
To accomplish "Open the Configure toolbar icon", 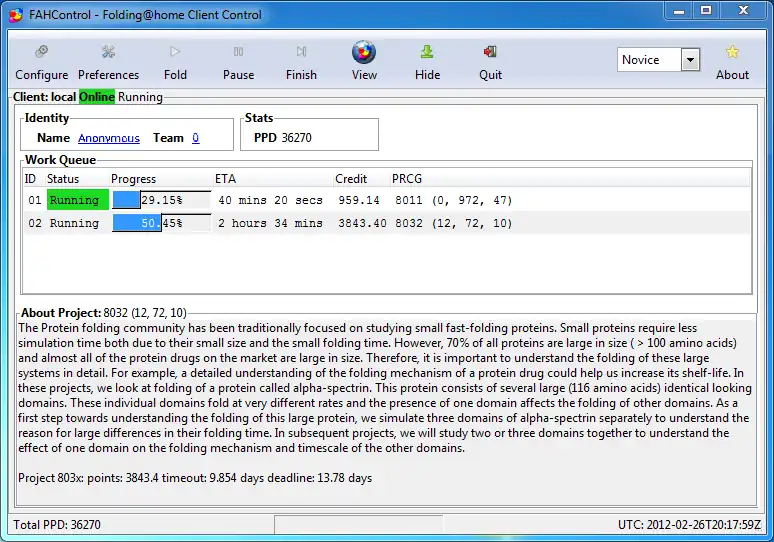I will point(42,52).
